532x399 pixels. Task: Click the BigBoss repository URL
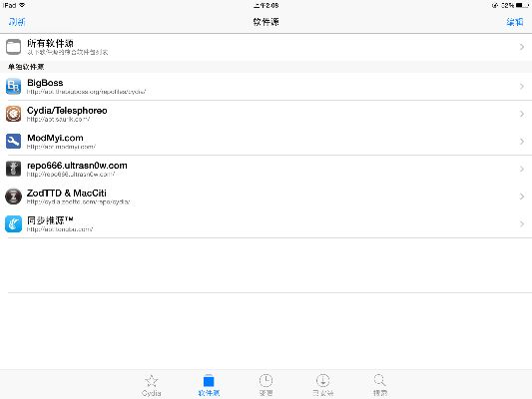[86, 92]
